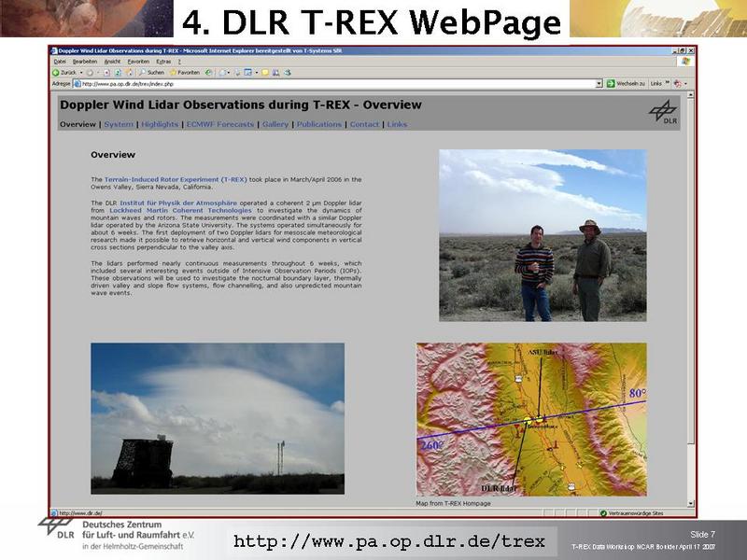Screen dimensions: 747x560
Task: Go to the System page link
Action: coord(119,124)
